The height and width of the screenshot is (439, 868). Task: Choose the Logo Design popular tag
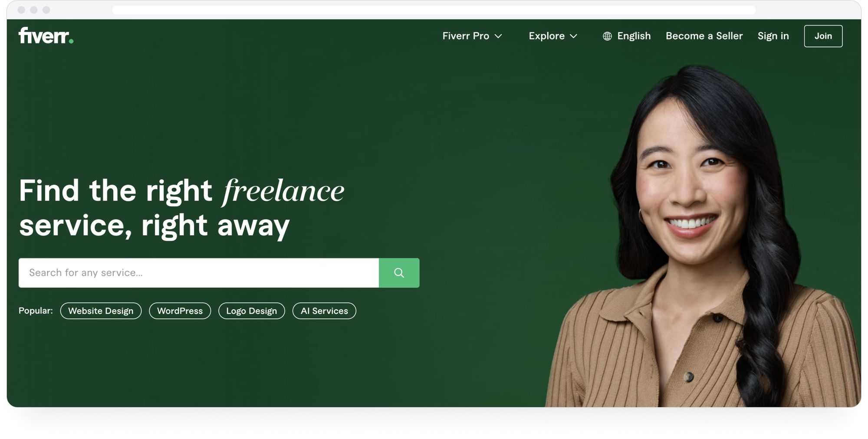(251, 311)
